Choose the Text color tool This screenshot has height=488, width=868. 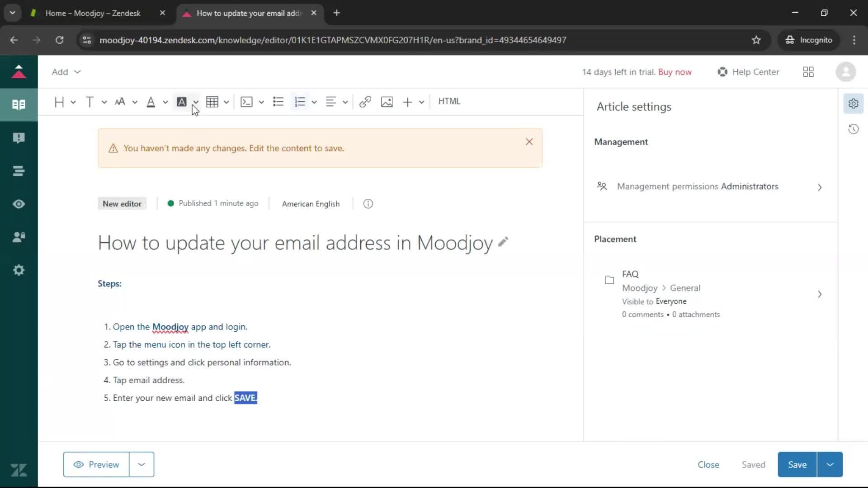[151, 102]
